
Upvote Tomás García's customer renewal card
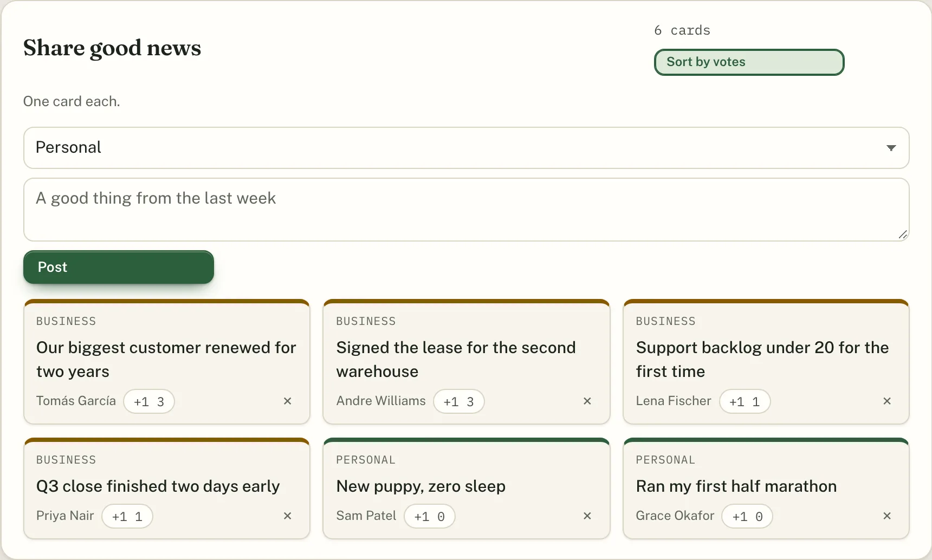tap(149, 402)
